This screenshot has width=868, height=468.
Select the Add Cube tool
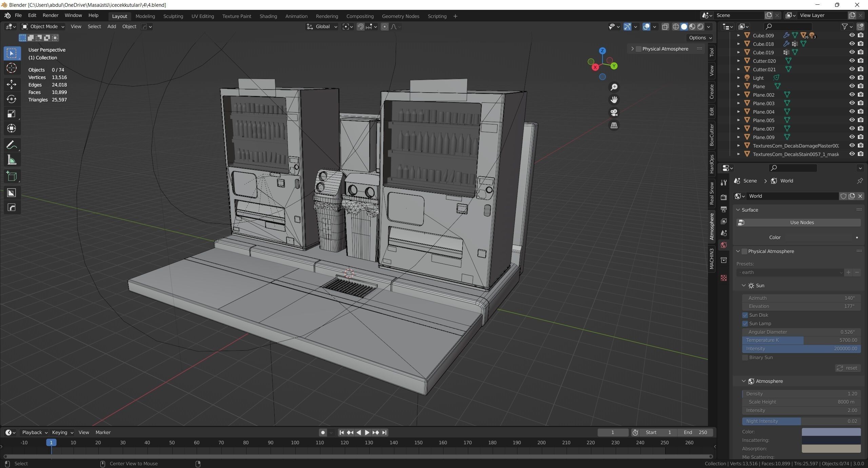pos(12,176)
